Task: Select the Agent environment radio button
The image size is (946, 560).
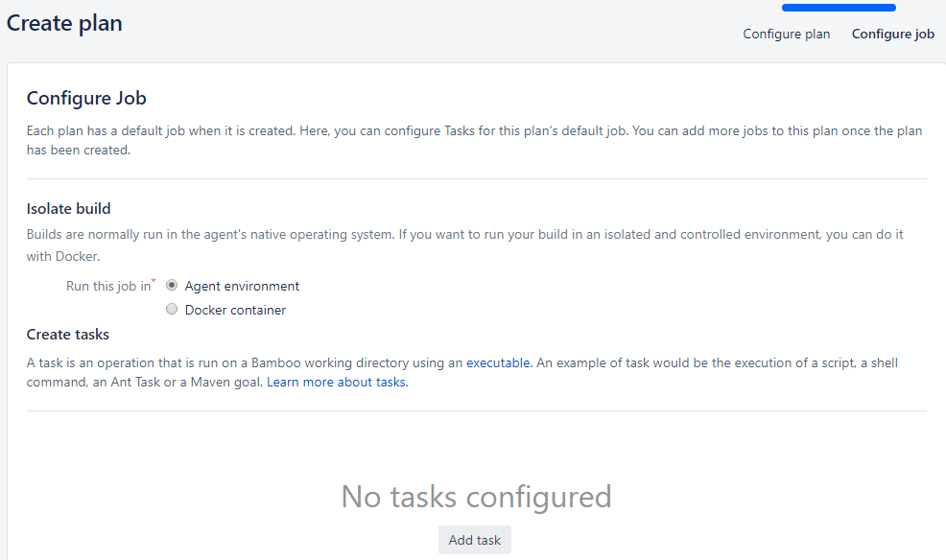Action: tap(171, 285)
